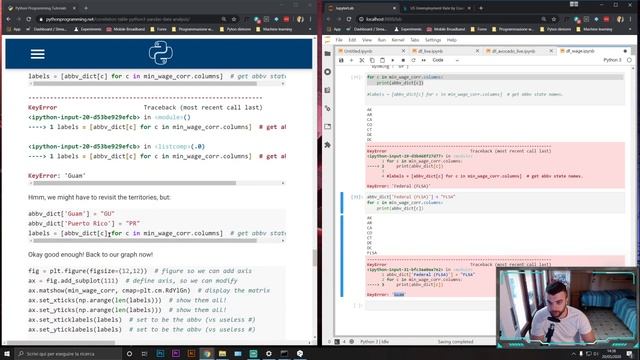
Task: Open JupyterLab file browser sidebar icon
Action: pyautogui.click(x=328, y=53)
